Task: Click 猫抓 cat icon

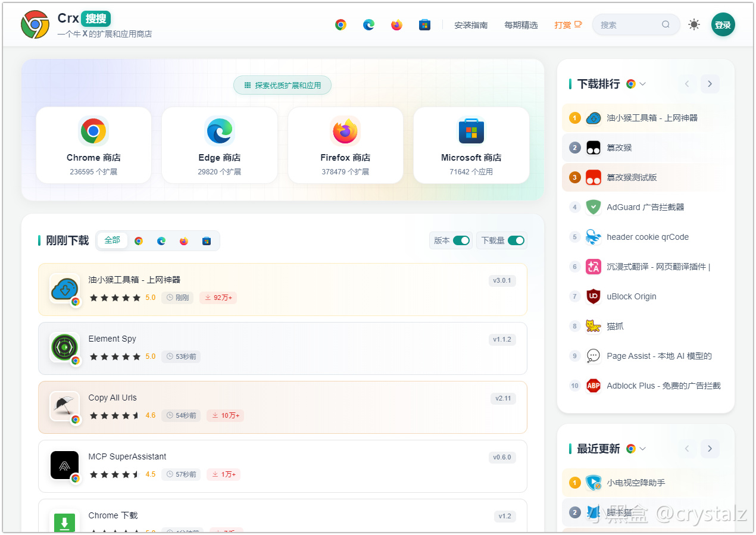Action: [593, 326]
